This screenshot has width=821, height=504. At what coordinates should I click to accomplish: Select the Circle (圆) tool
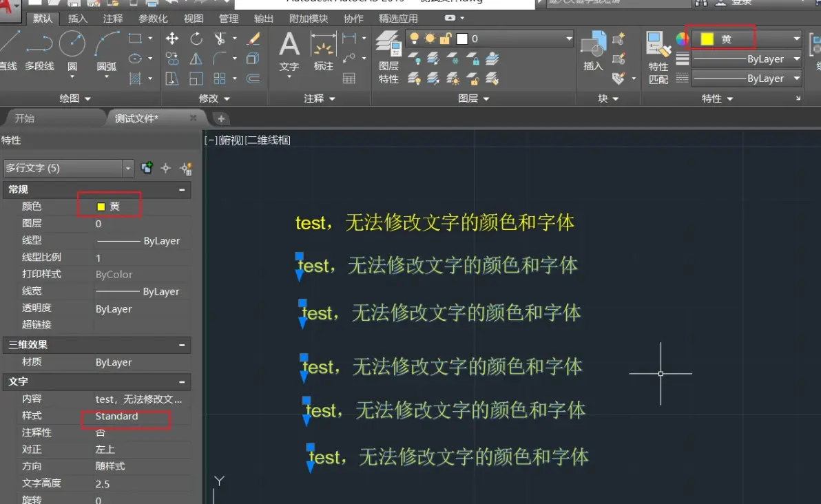[72, 45]
